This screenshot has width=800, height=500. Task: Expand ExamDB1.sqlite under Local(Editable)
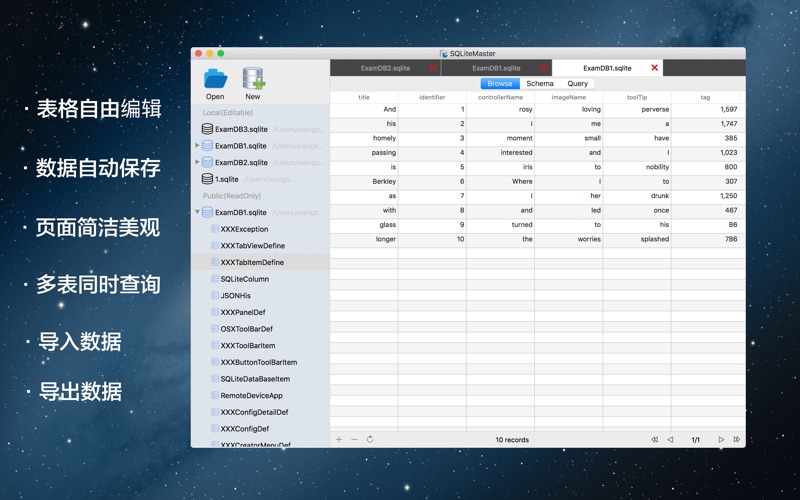coord(197,145)
